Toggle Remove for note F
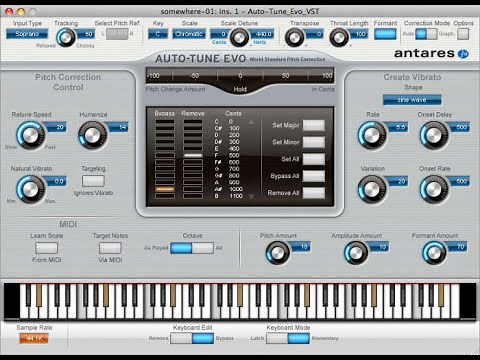The width and height of the screenshot is (480, 360). tap(193, 155)
